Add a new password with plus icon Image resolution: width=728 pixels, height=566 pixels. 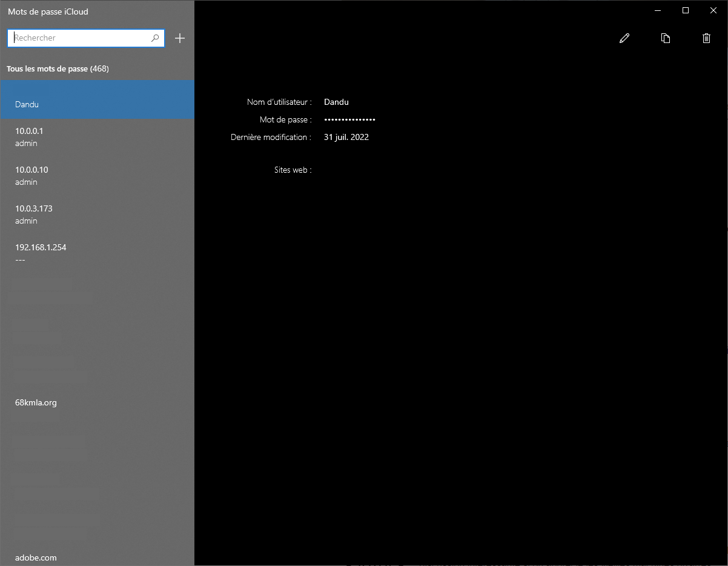click(180, 38)
